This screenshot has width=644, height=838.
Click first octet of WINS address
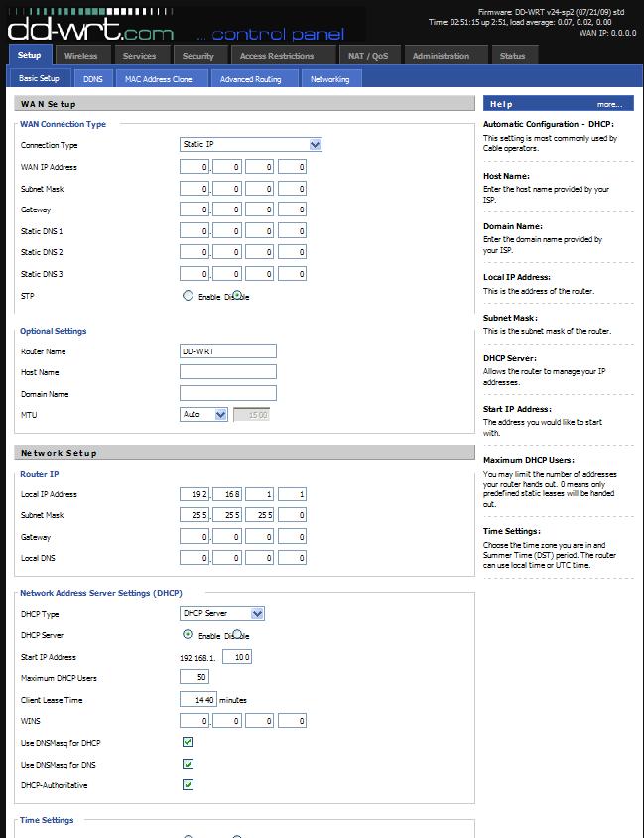tap(194, 721)
